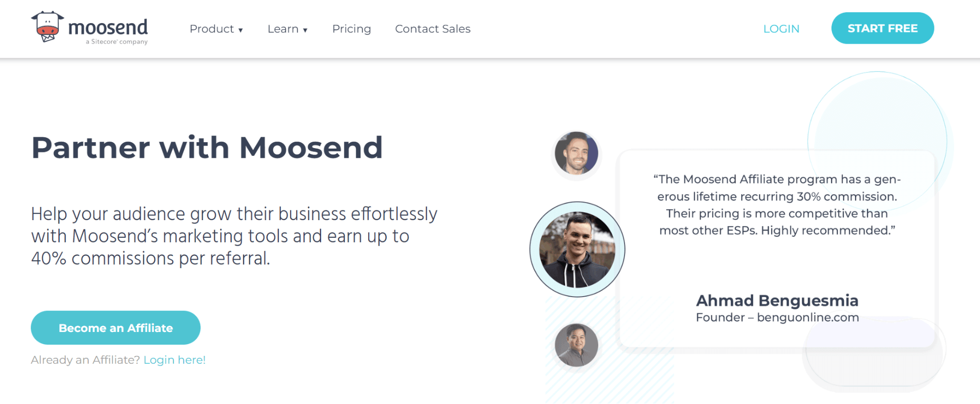Viewport: 980px width, 404px height.
Task: Select the top bearded man avatar
Action: [x=576, y=153]
